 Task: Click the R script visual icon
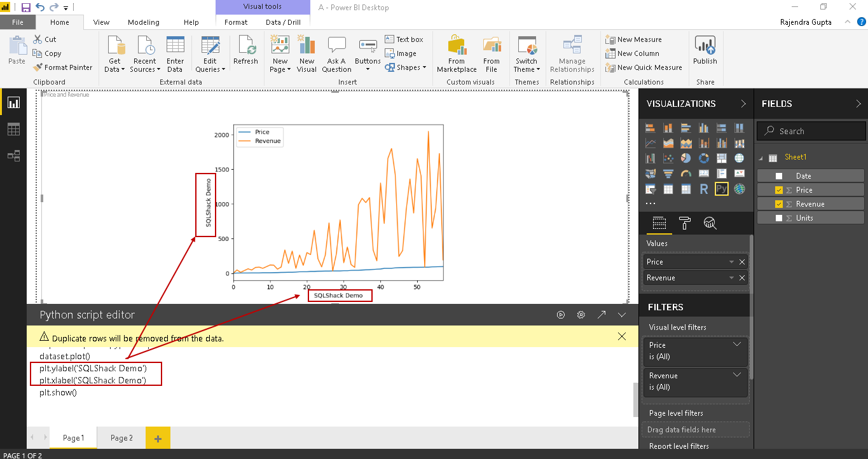pos(703,189)
